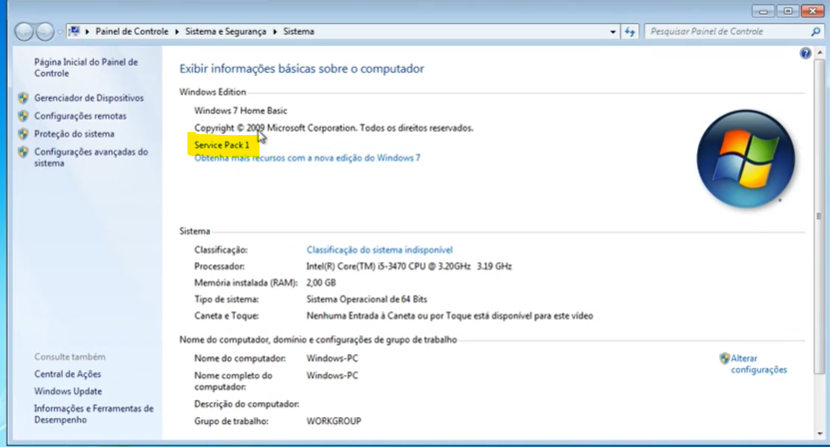This screenshot has height=447, width=830.
Task: Go to Sistema e Segurança breadcrumb
Action: coord(225,31)
